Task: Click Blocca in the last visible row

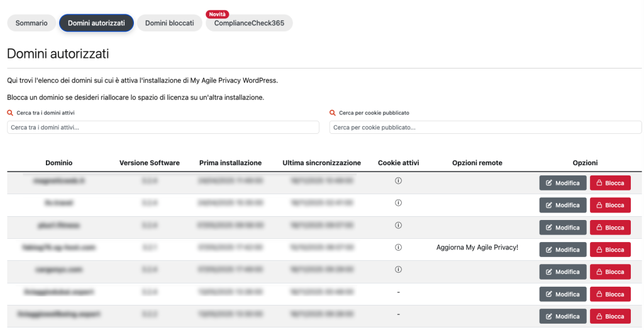Action: [609, 316]
